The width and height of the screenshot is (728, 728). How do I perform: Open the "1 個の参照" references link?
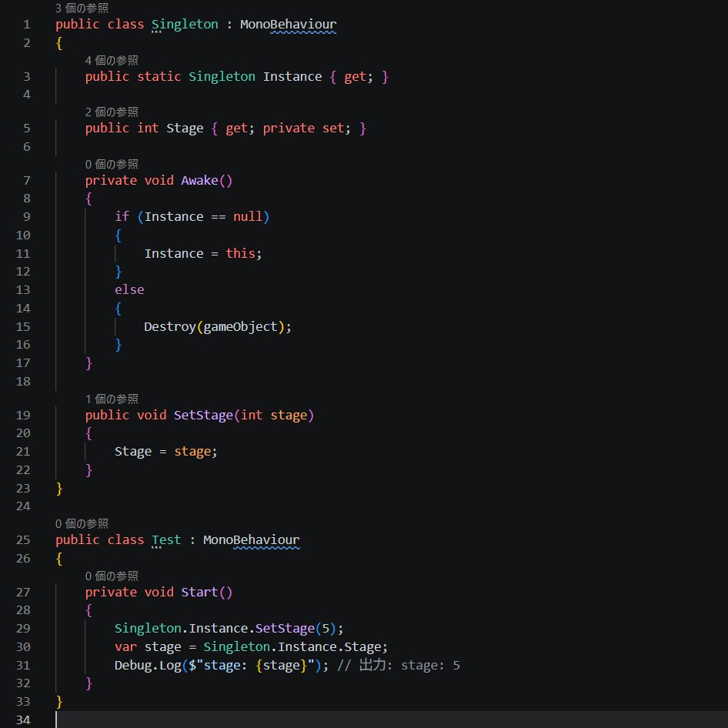112,399
